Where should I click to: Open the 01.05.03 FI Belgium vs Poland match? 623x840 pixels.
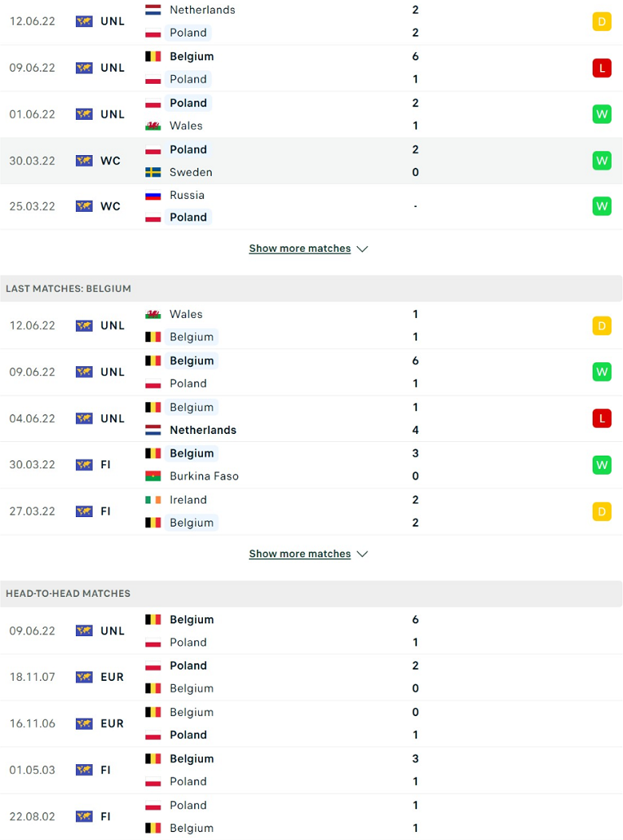coord(311,770)
